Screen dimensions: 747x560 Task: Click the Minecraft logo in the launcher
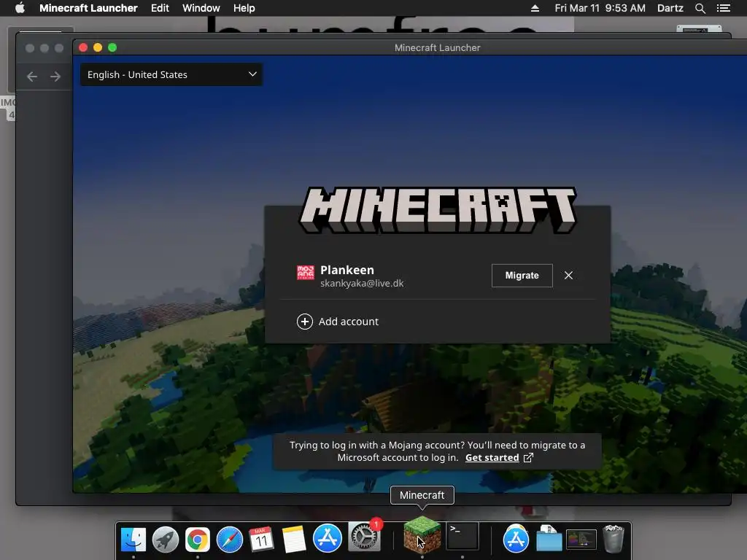[x=438, y=210]
